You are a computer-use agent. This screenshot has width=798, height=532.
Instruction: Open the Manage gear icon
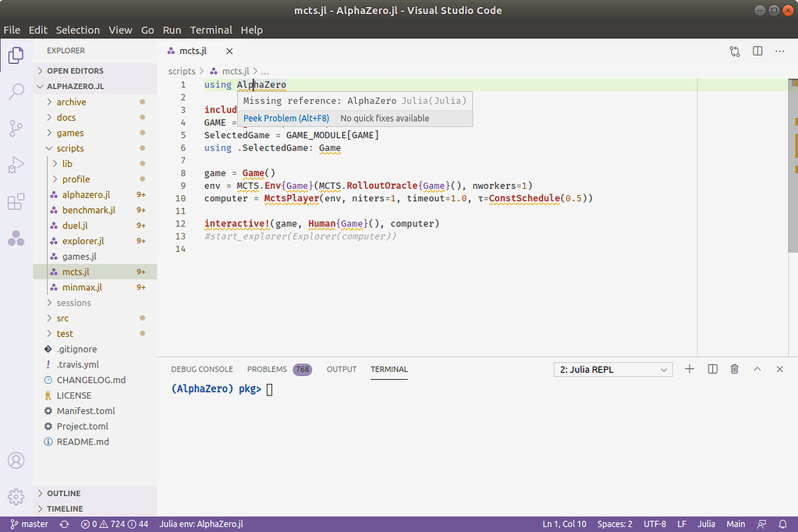(x=16, y=496)
